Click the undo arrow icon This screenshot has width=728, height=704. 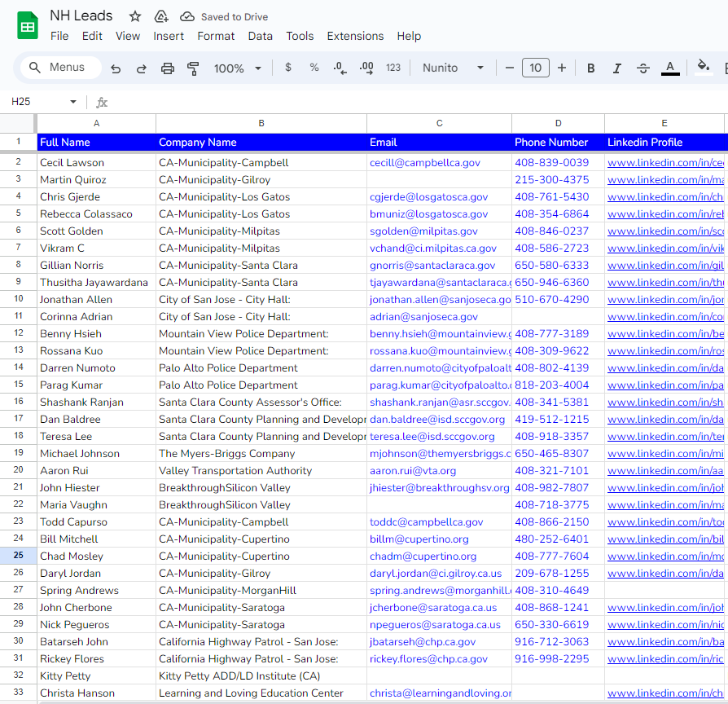pos(116,68)
